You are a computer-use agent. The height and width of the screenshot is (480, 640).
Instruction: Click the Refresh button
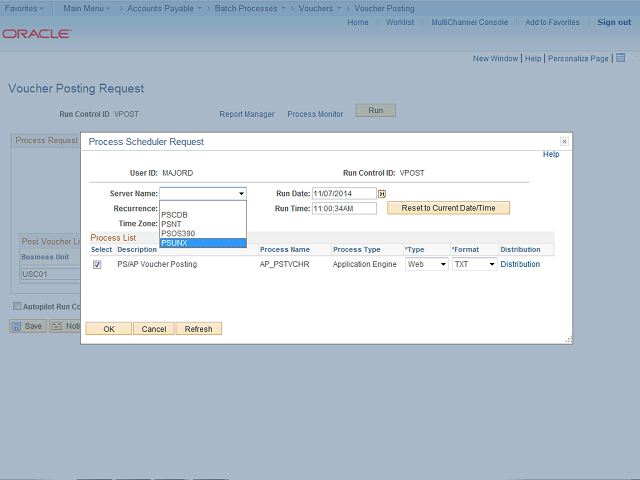pyautogui.click(x=198, y=329)
